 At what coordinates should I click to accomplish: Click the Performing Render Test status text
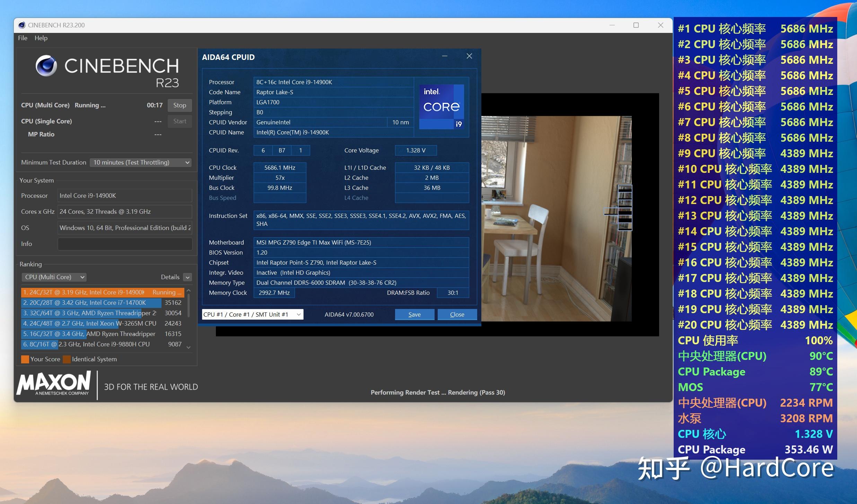(438, 392)
